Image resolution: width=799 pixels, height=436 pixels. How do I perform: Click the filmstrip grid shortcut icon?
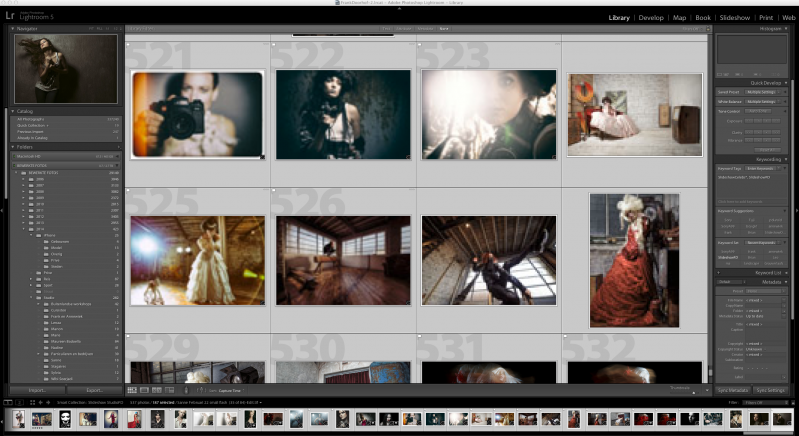(33, 402)
